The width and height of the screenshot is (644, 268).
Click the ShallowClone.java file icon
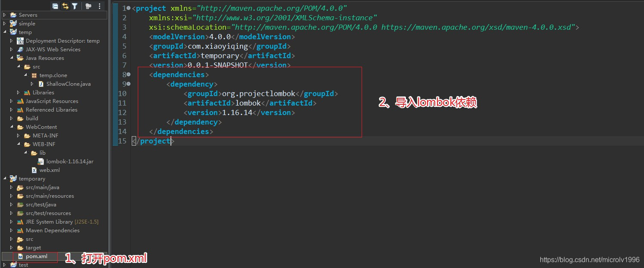(40, 84)
